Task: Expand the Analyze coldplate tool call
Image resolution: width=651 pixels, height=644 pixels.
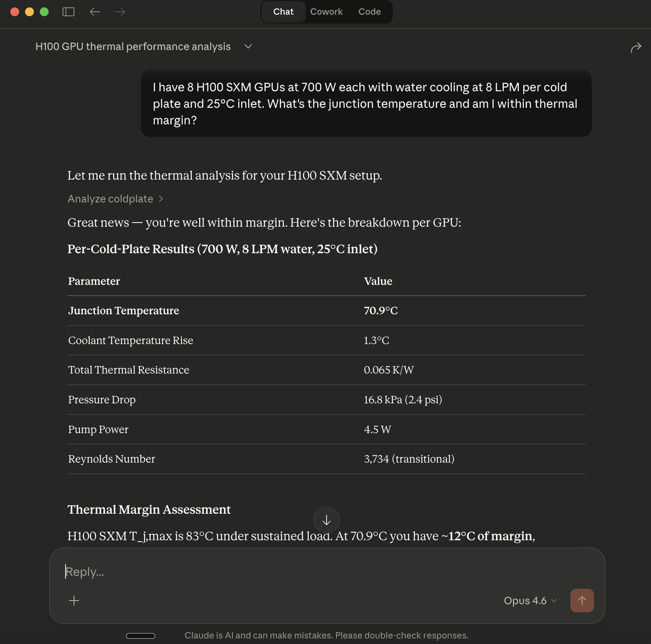Action: [161, 199]
